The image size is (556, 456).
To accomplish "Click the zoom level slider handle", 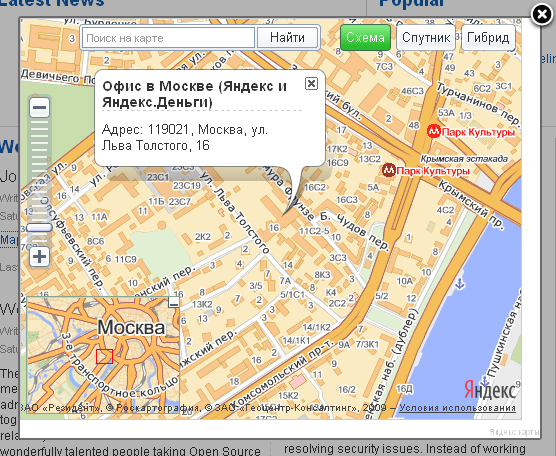I will pyautogui.click(x=39, y=228).
